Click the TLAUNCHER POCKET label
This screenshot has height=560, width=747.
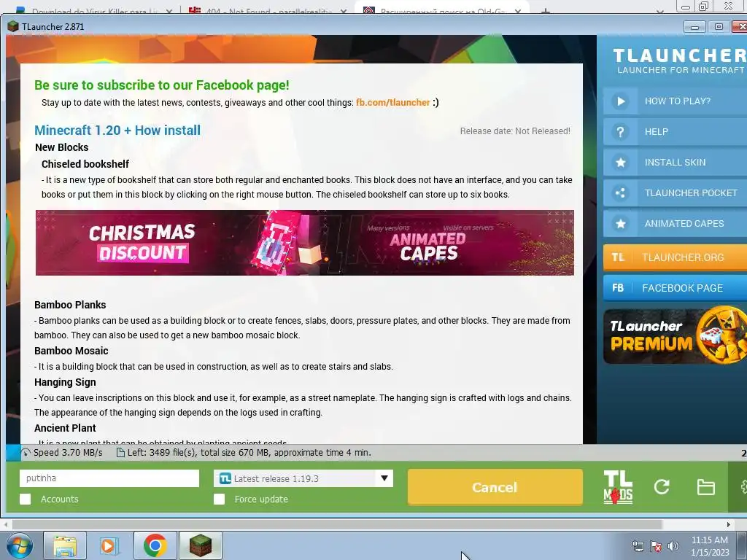pos(691,192)
